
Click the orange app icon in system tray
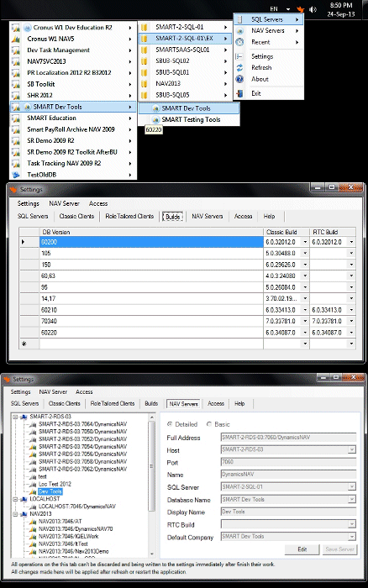300,9
